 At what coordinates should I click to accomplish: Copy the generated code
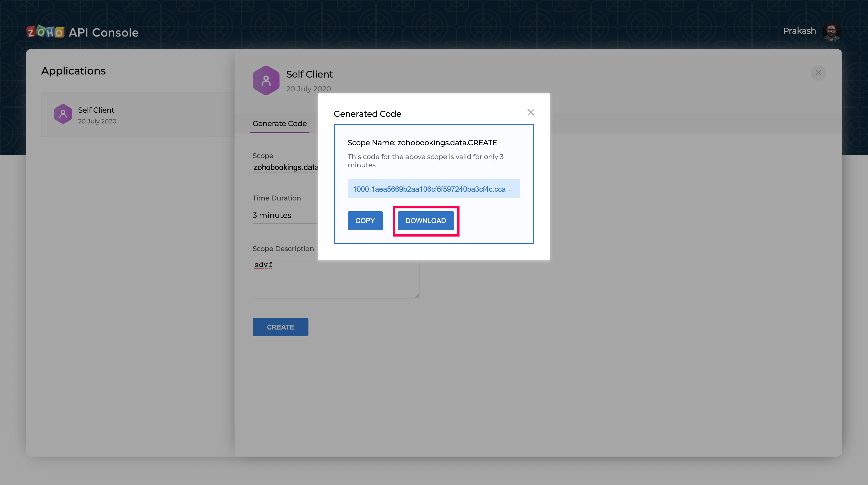(365, 221)
